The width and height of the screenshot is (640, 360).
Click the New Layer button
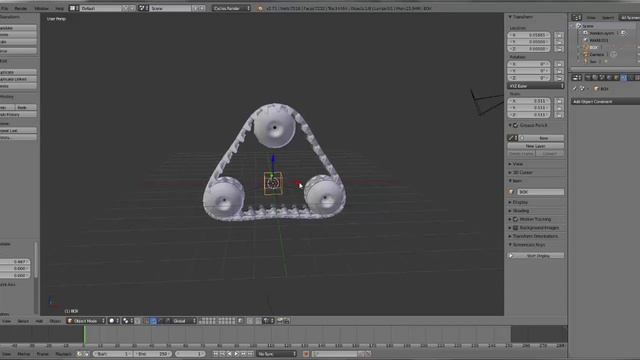tap(536, 146)
